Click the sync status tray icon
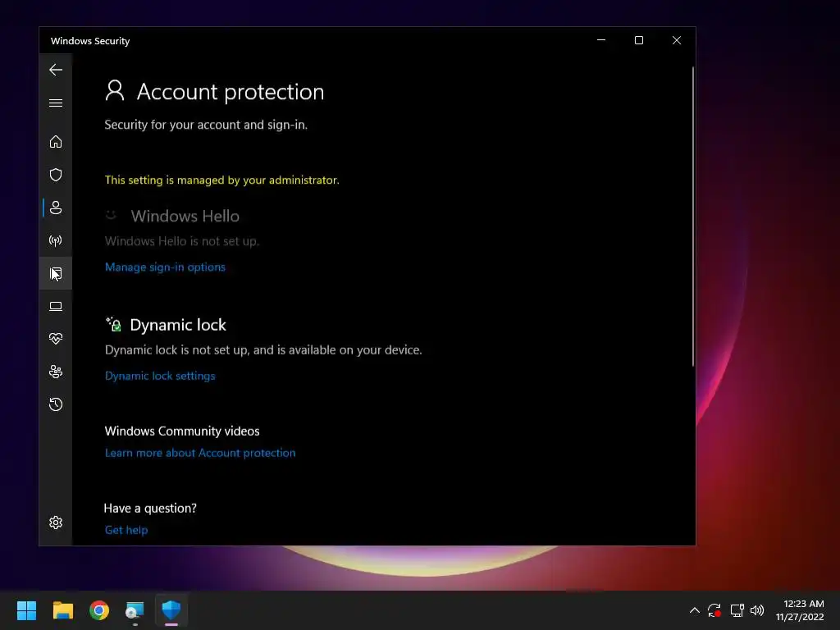The width and height of the screenshot is (840, 630). point(714,610)
